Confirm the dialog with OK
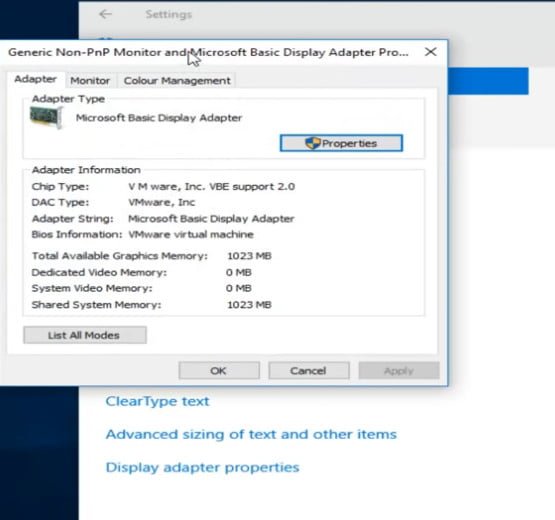Image resolution: width=555 pixels, height=520 pixels. pyautogui.click(x=219, y=371)
